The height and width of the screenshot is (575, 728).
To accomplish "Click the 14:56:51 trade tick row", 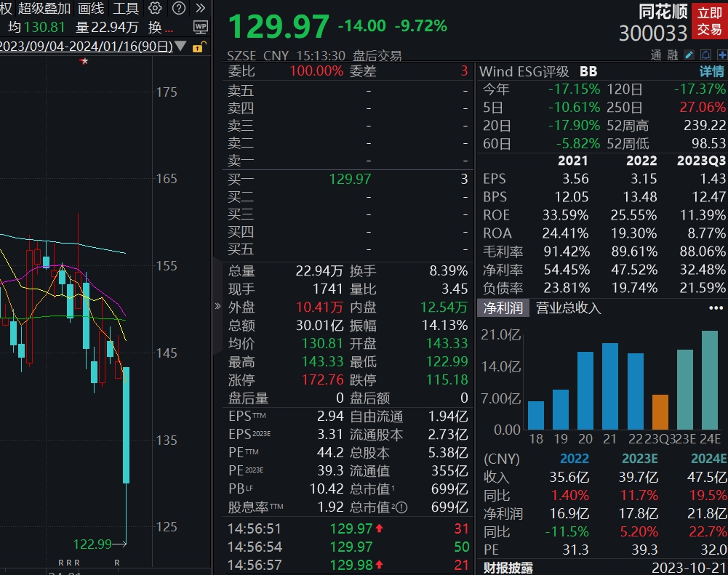I will tap(348, 528).
